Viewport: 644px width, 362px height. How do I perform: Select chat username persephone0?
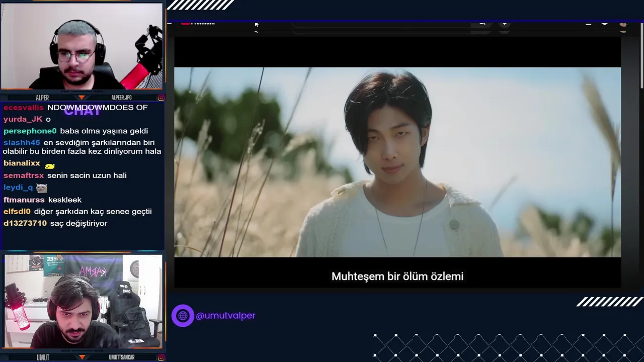[x=30, y=131]
